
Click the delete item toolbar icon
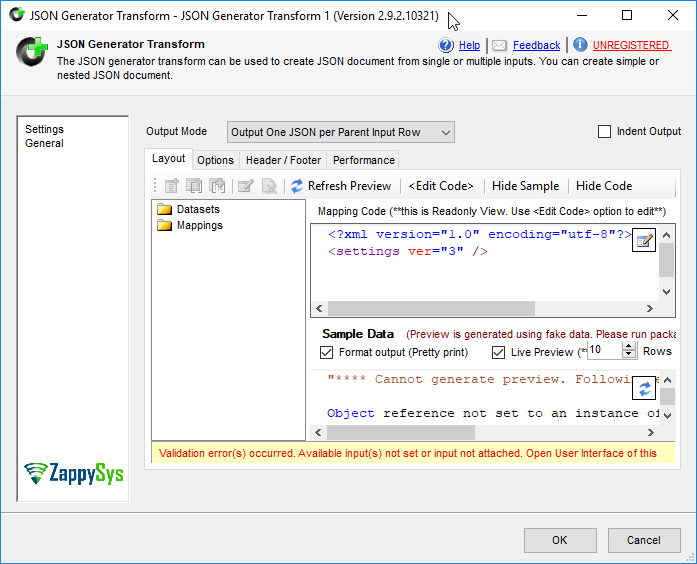point(269,186)
